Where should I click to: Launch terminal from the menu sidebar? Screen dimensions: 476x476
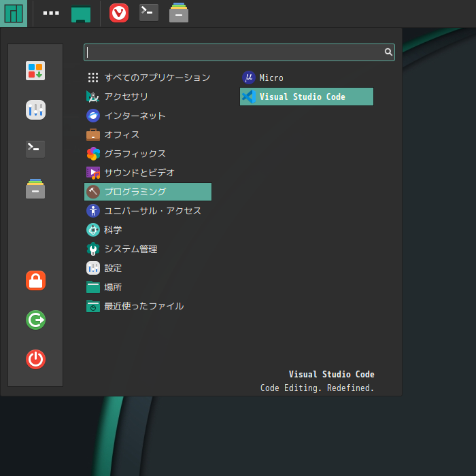35,149
